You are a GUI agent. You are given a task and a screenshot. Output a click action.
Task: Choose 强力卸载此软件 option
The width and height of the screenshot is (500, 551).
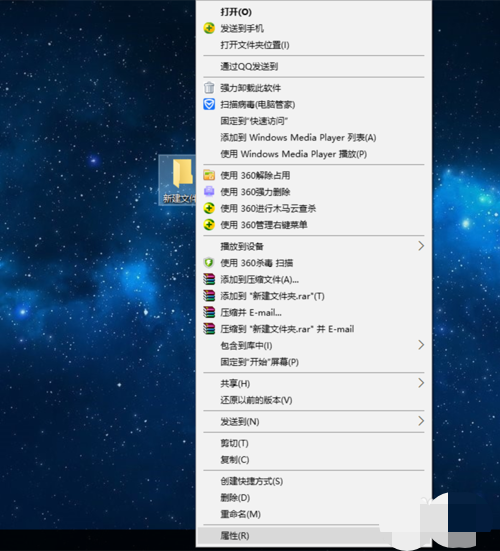point(314,88)
